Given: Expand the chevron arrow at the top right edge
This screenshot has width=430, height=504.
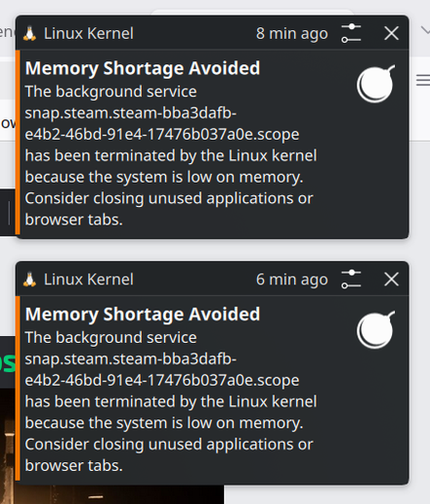Looking at the screenshot, I should (x=425, y=30).
